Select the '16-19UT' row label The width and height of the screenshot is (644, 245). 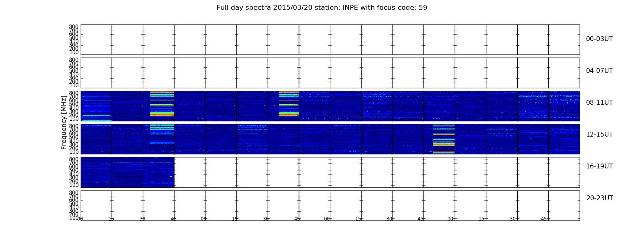pos(599,166)
